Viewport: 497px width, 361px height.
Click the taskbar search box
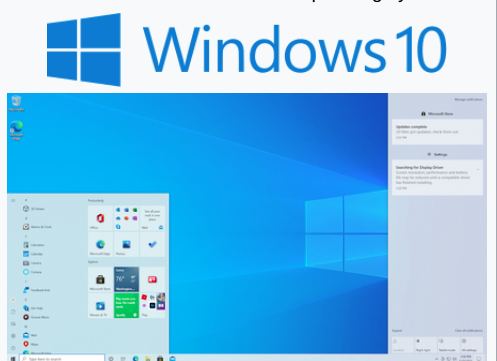click(x=62, y=358)
